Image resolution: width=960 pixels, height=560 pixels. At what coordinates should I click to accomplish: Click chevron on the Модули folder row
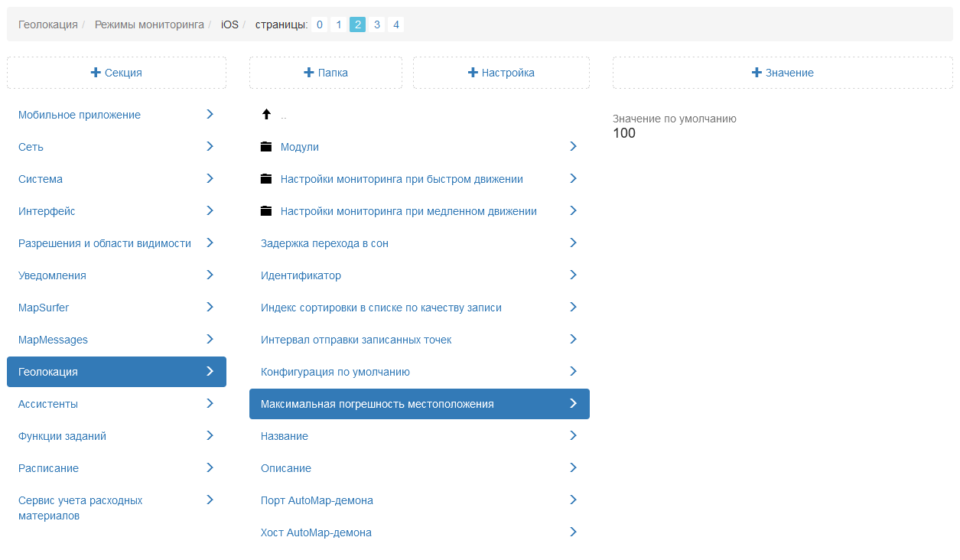coord(573,146)
